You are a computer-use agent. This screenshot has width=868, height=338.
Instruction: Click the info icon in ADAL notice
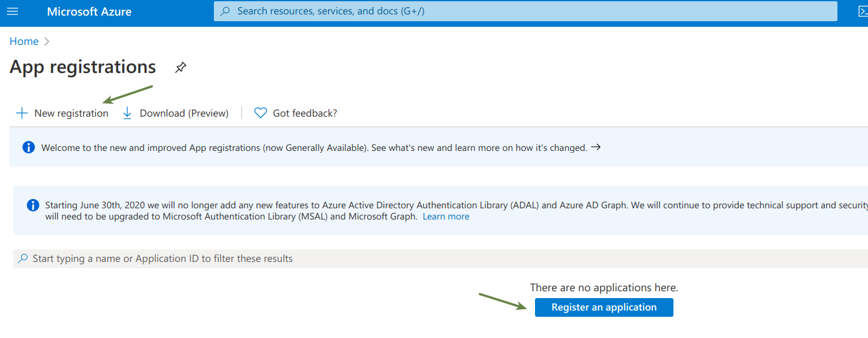pyautogui.click(x=32, y=205)
